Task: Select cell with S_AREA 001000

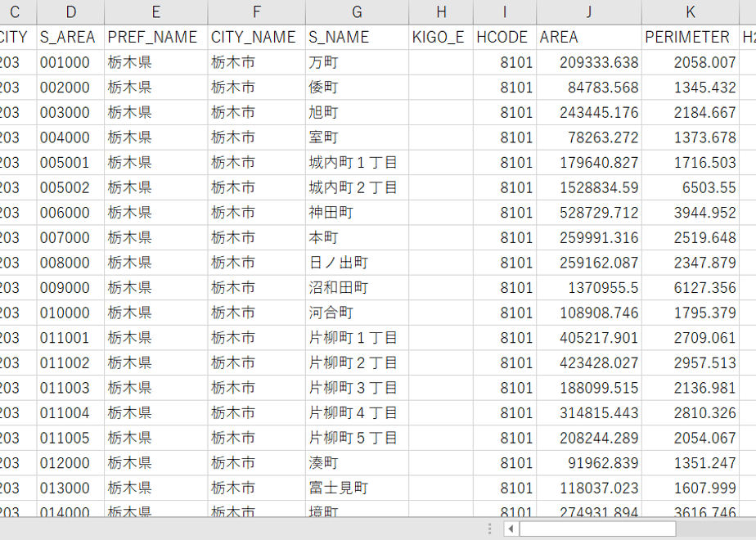Action: (70, 62)
